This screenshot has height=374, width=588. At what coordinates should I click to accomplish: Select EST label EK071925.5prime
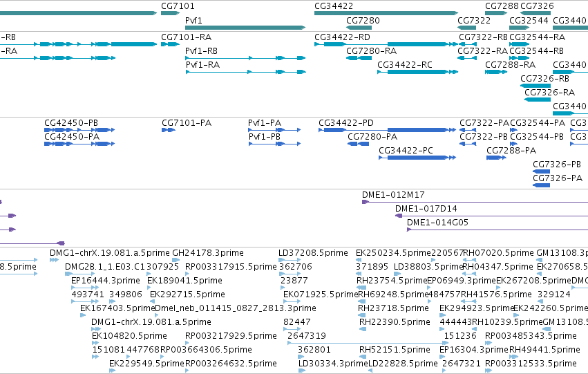(x=321, y=295)
